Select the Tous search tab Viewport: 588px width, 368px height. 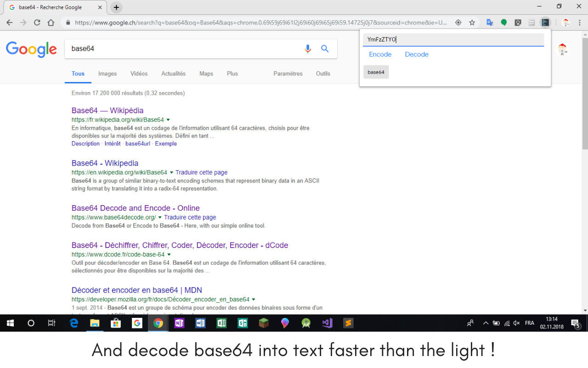coord(78,74)
